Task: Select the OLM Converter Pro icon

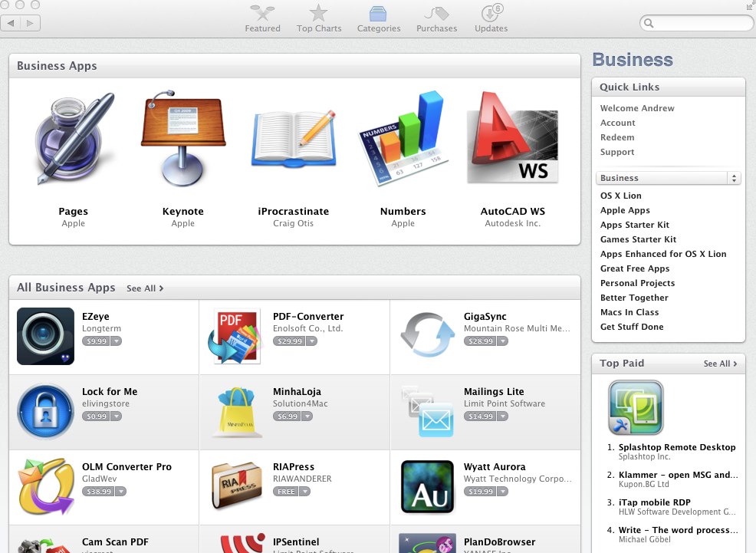Action: click(x=45, y=486)
